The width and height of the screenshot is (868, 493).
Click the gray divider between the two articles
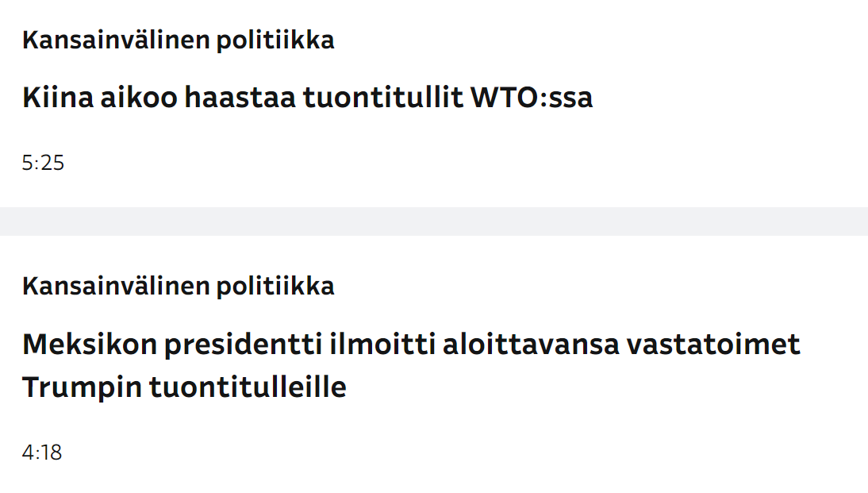coord(434,221)
